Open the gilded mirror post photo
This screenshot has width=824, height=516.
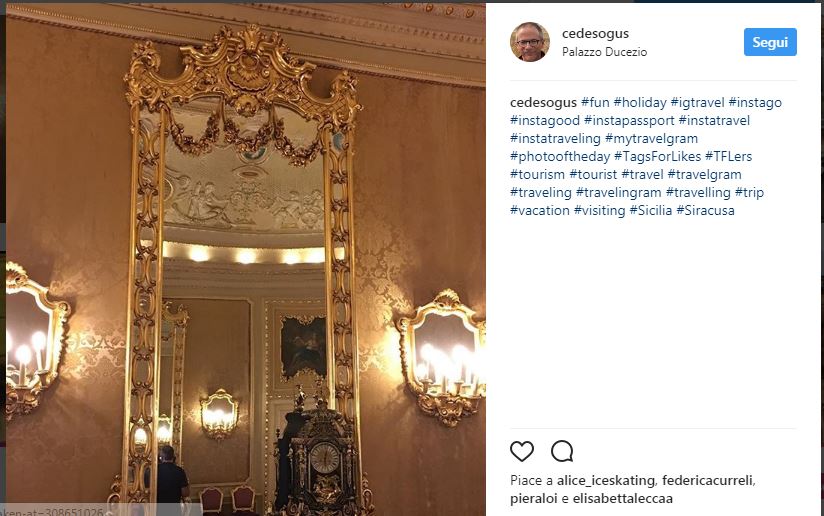tap(245, 259)
